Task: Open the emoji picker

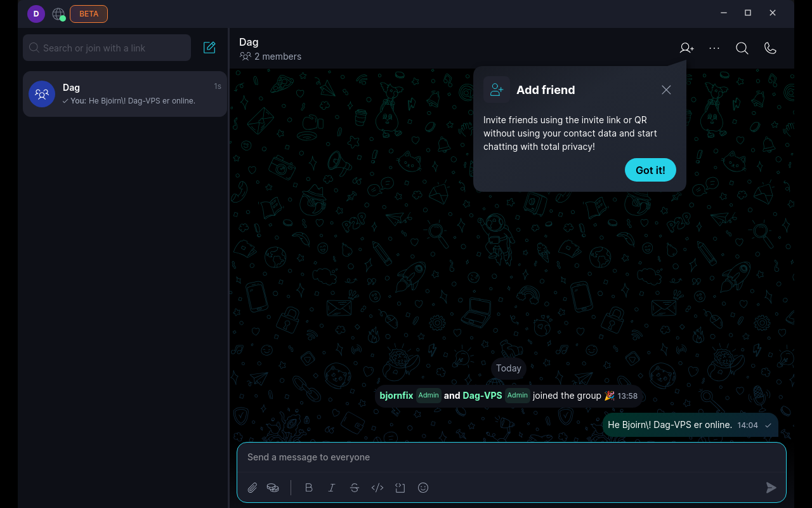Action: (x=423, y=488)
